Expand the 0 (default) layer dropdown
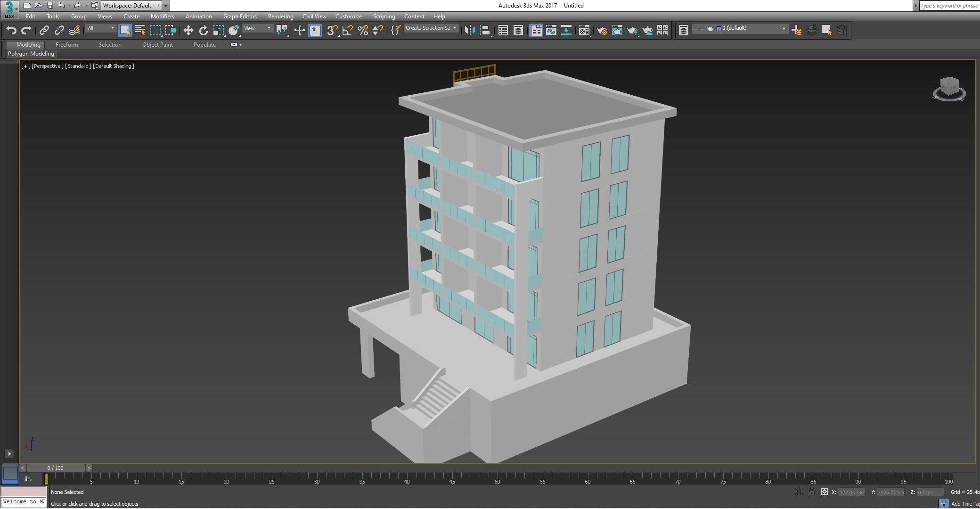The height and width of the screenshot is (509, 980). (784, 29)
